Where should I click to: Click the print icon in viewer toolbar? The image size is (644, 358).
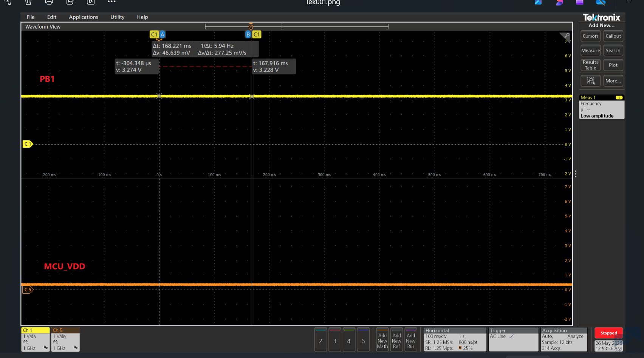coord(49,2)
